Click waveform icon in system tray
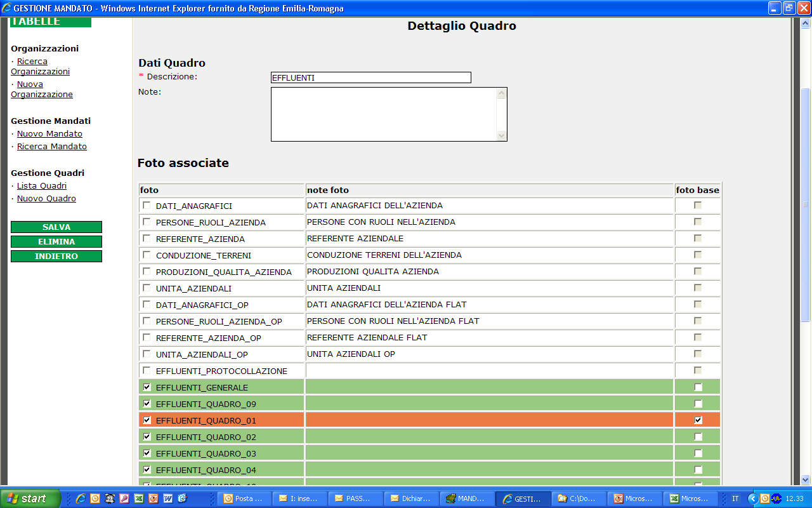This screenshot has height=508, width=812. (x=776, y=498)
